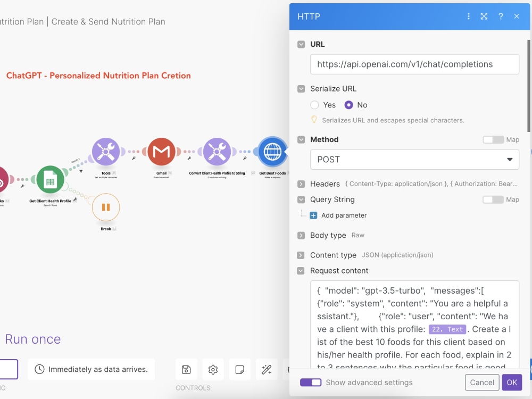
Task: Click the wrench before Get Best Foods
Action: click(x=245, y=158)
